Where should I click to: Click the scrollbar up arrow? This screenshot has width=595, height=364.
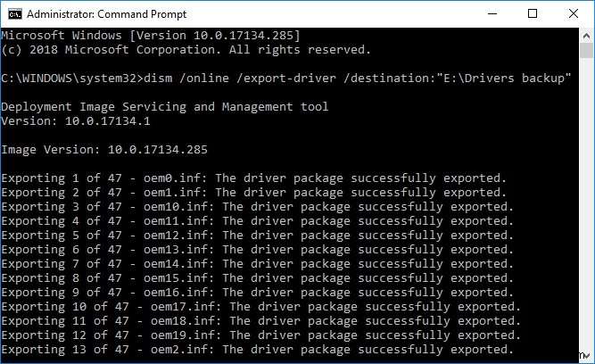click(586, 35)
